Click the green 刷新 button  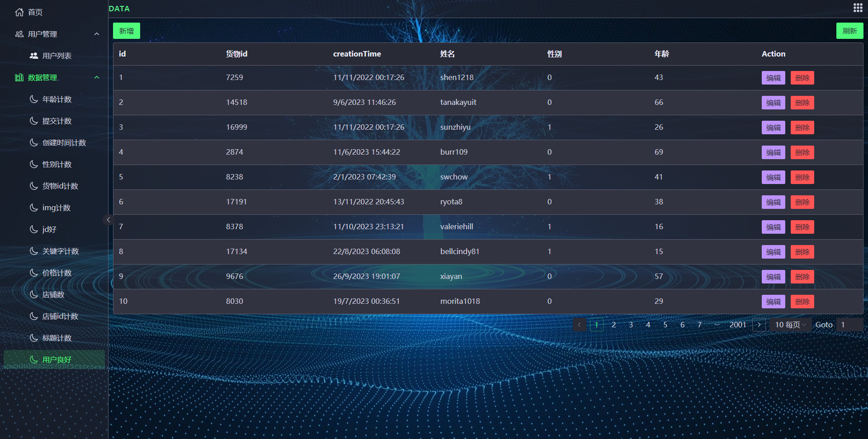click(850, 31)
